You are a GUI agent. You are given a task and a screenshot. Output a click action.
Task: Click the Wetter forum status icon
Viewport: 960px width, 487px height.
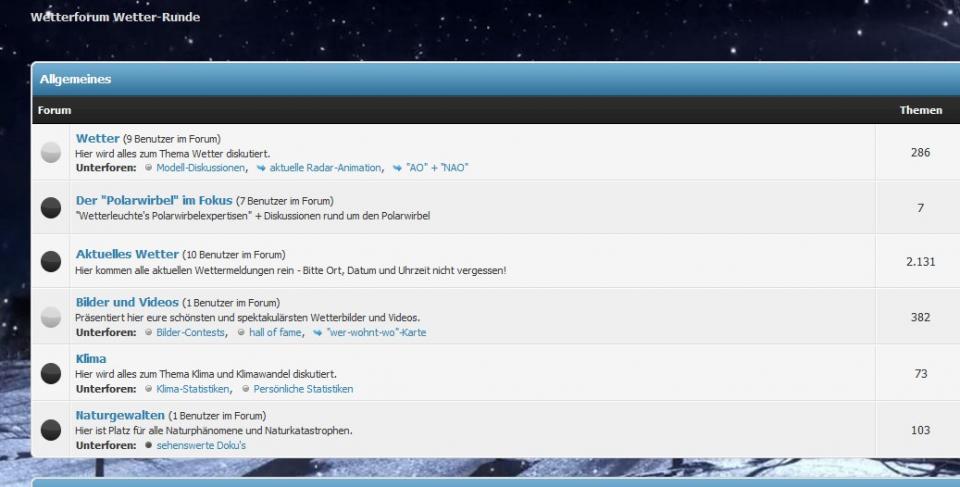51,153
